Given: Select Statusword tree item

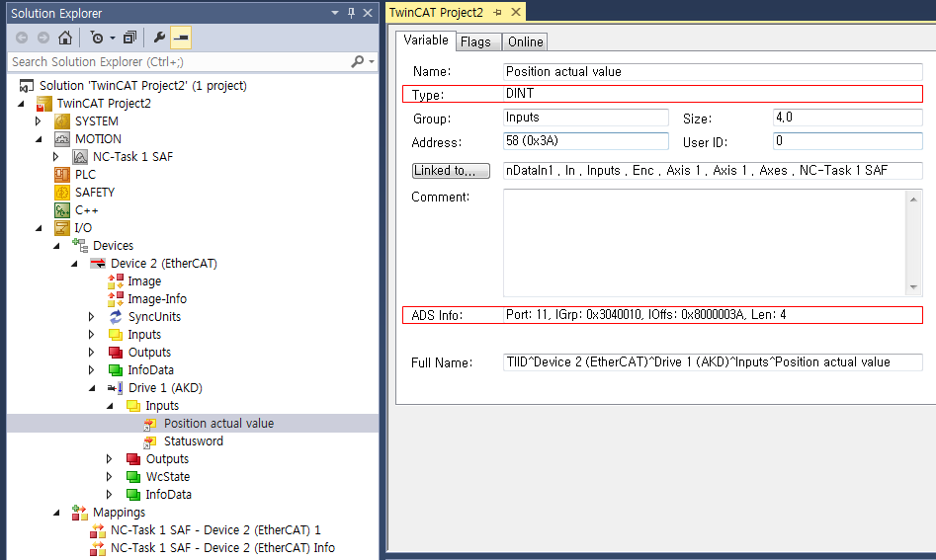Looking at the screenshot, I should click(194, 441).
